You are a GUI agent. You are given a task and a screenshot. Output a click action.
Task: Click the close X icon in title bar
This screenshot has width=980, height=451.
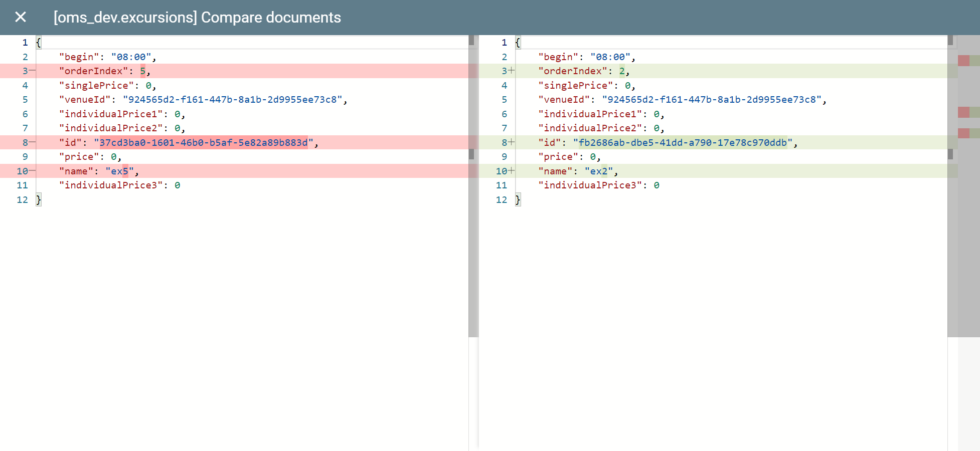pyautogui.click(x=21, y=17)
